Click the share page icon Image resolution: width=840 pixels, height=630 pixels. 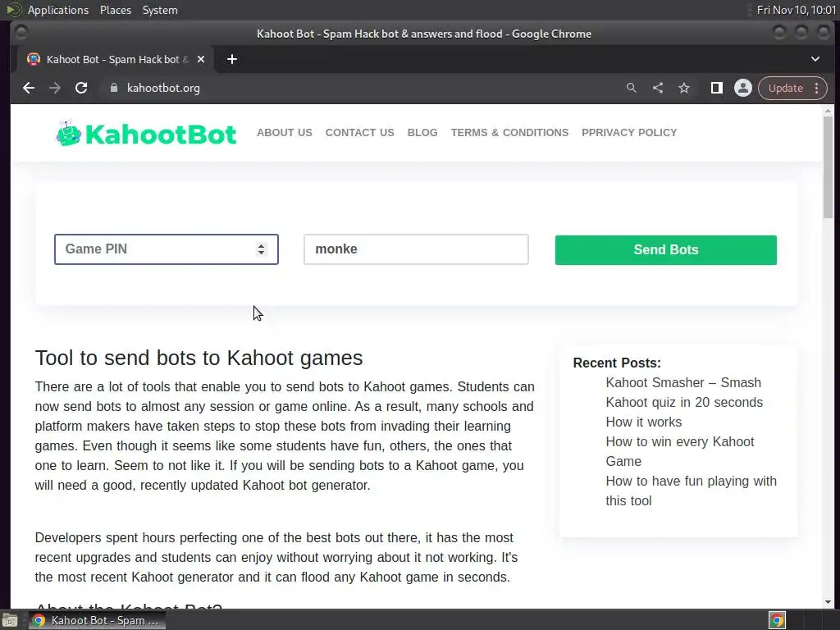pos(658,88)
